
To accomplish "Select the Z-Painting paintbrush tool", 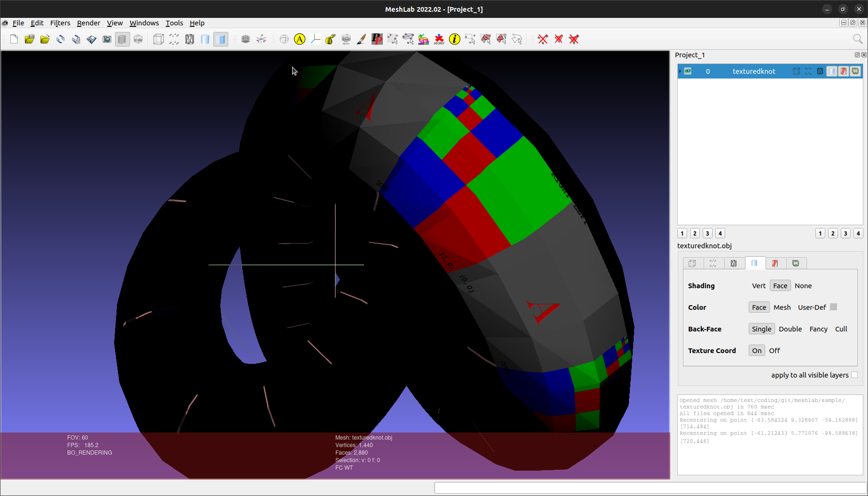I will point(361,39).
